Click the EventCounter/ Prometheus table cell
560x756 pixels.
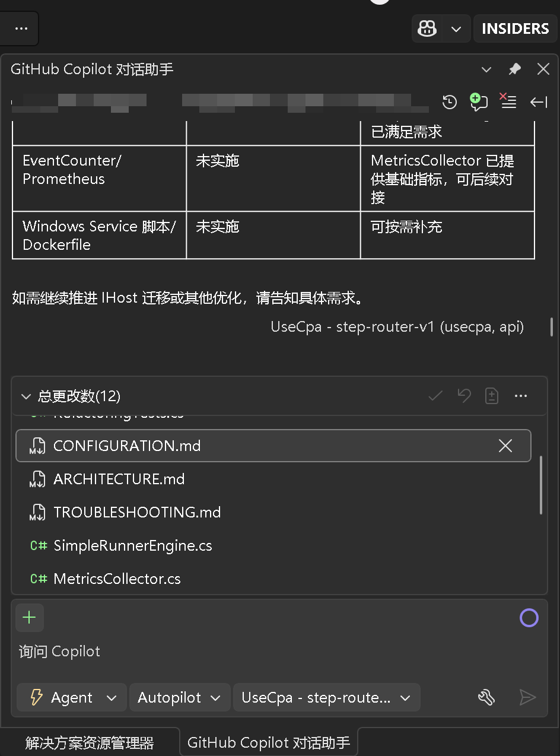(x=99, y=179)
